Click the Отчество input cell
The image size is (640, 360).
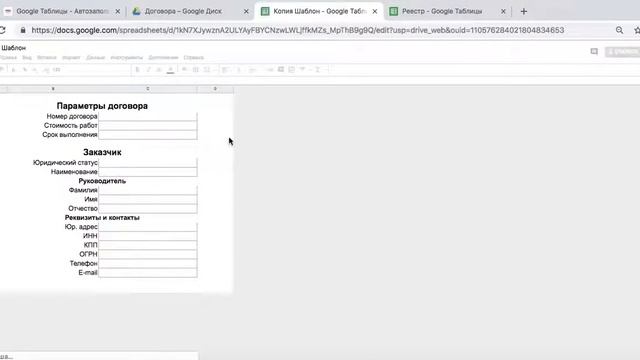coord(148,208)
